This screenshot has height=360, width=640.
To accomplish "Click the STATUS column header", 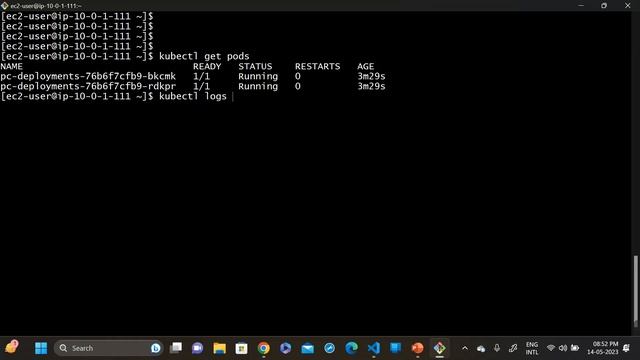I will [x=255, y=67].
